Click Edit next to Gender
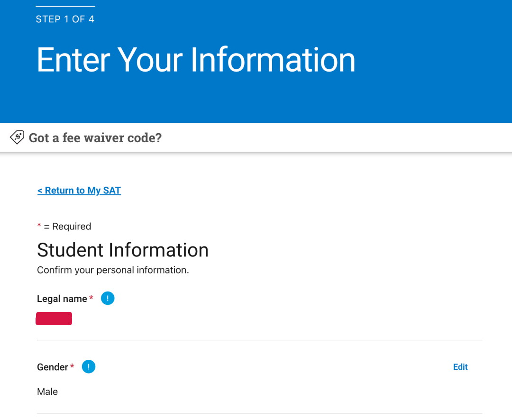 pos(460,367)
